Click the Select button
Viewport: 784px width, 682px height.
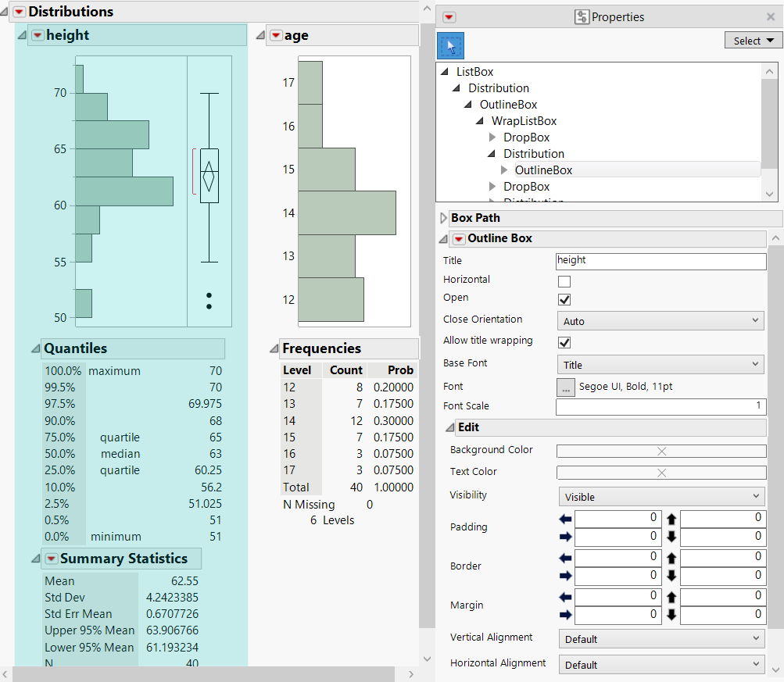[753, 41]
